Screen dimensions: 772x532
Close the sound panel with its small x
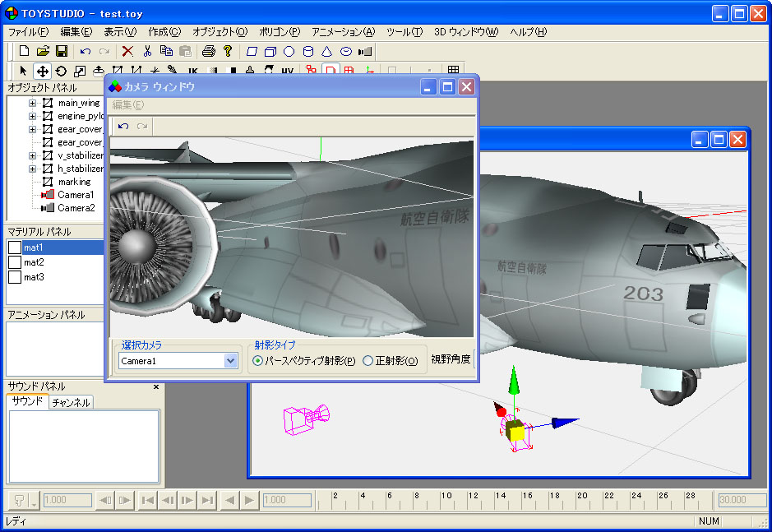[x=156, y=386]
